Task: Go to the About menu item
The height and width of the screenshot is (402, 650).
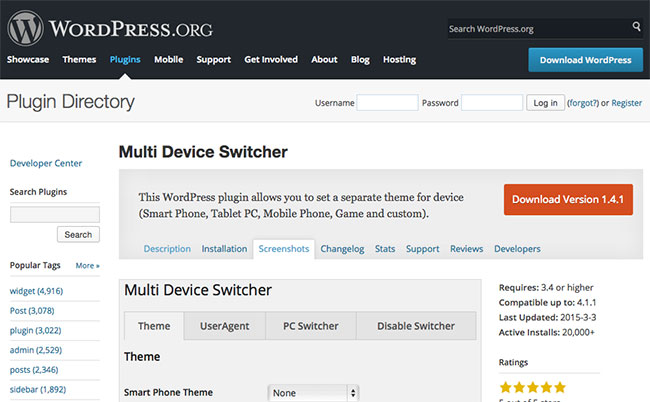Action: pos(324,60)
